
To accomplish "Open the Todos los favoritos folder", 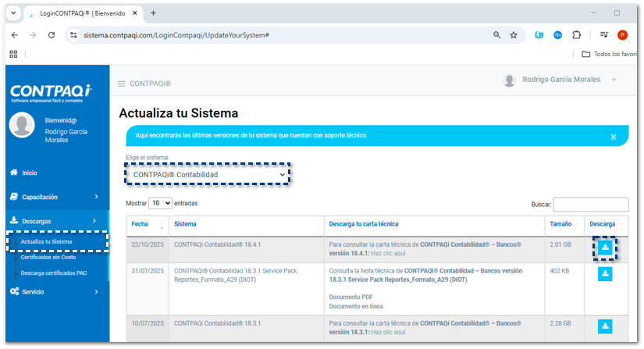I will coord(610,54).
